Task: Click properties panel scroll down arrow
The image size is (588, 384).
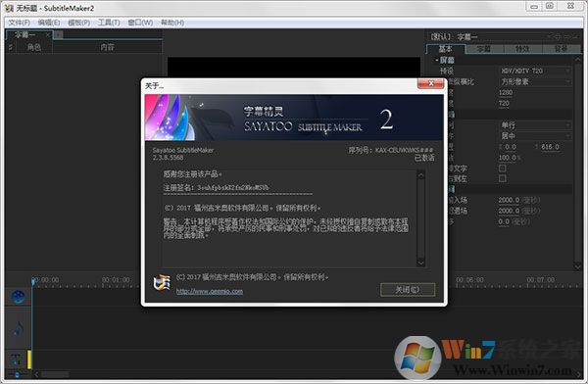Action: click(577, 265)
